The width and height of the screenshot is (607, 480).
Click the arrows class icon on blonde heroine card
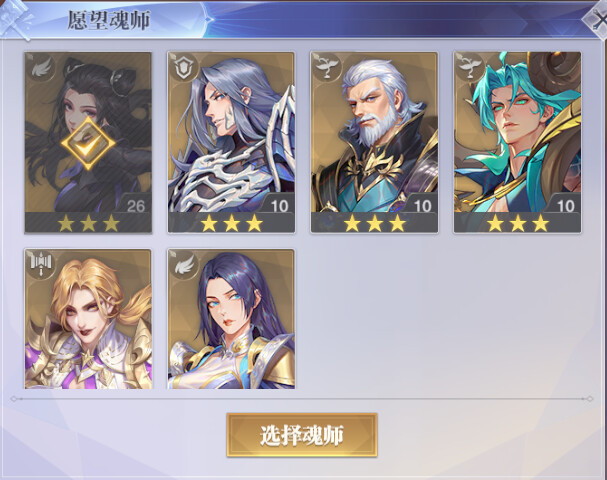pyautogui.click(x=40, y=264)
